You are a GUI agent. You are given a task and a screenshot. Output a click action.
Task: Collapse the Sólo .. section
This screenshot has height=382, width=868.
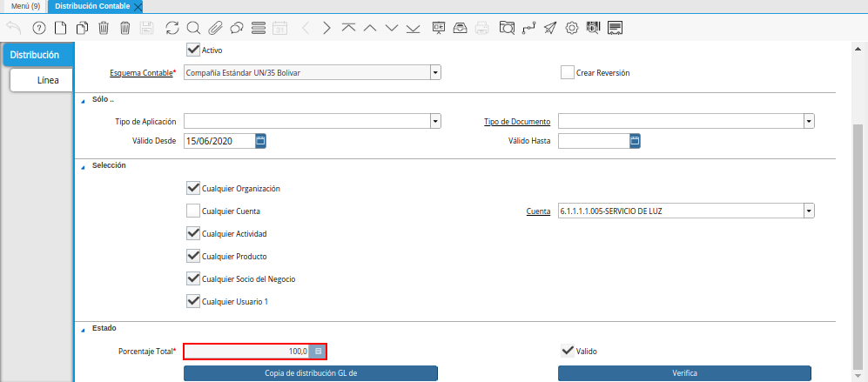83,101
